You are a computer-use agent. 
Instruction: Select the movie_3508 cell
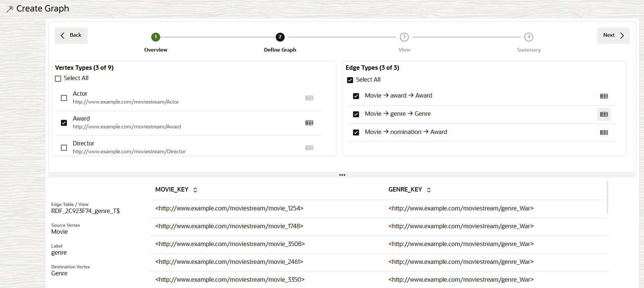coord(230,244)
